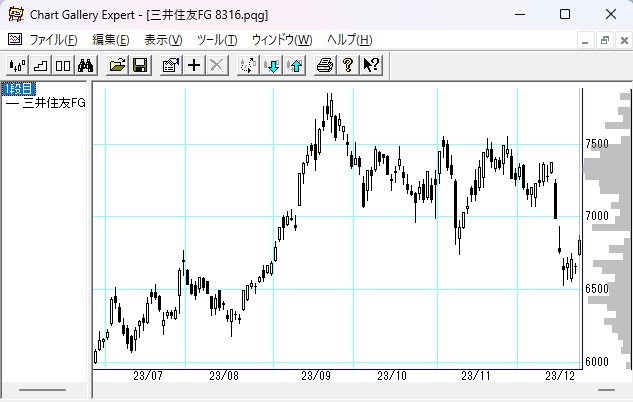Restore the inner document window
The height and width of the screenshot is (402, 633).
(604, 40)
